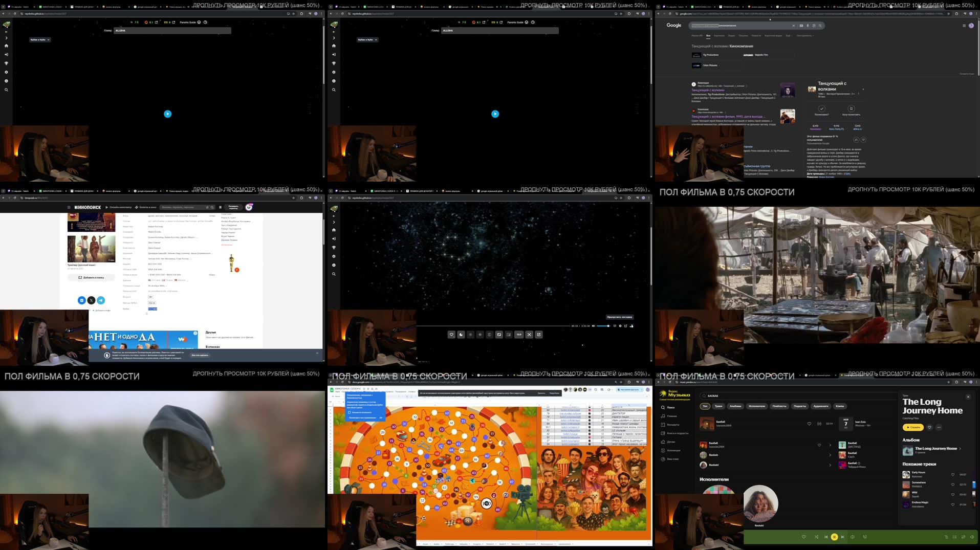Click Пропустить заставку in the video player
Image resolution: width=980 pixels, height=550 pixels.
[x=619, y=317]
